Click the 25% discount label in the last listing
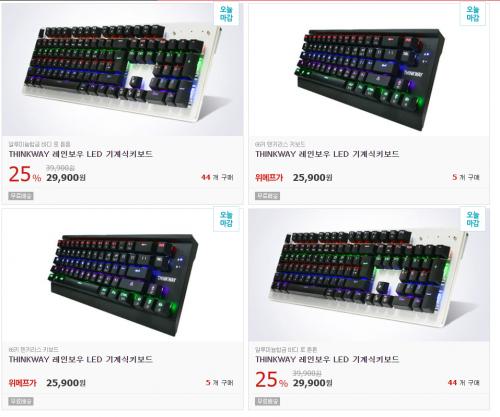This screenshot has width=500, height=417. 271,380
